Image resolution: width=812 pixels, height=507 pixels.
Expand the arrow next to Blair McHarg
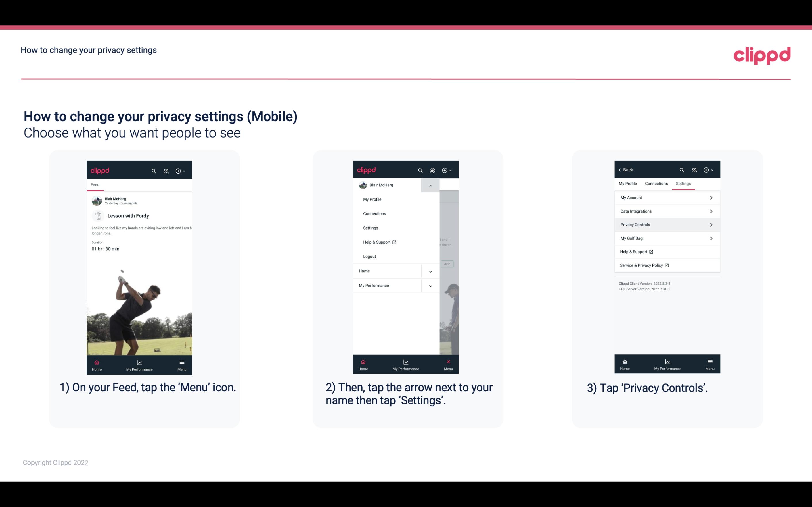coord(431,185)
